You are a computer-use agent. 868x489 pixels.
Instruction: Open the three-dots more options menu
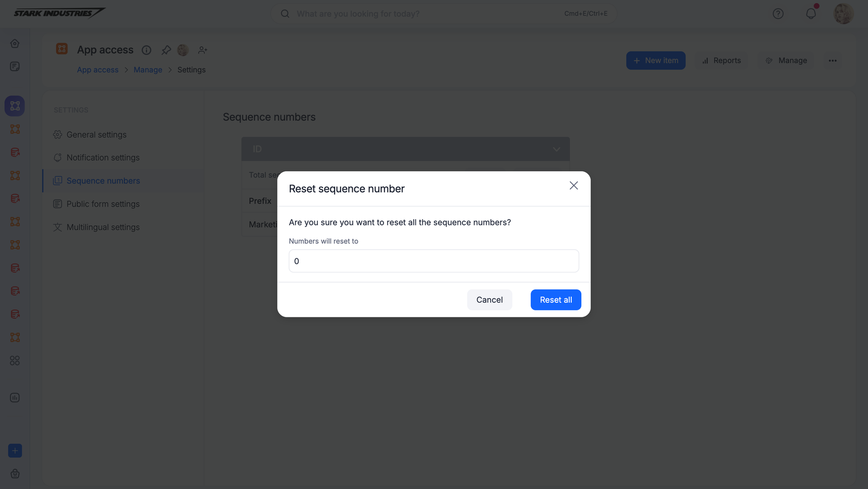832,61
